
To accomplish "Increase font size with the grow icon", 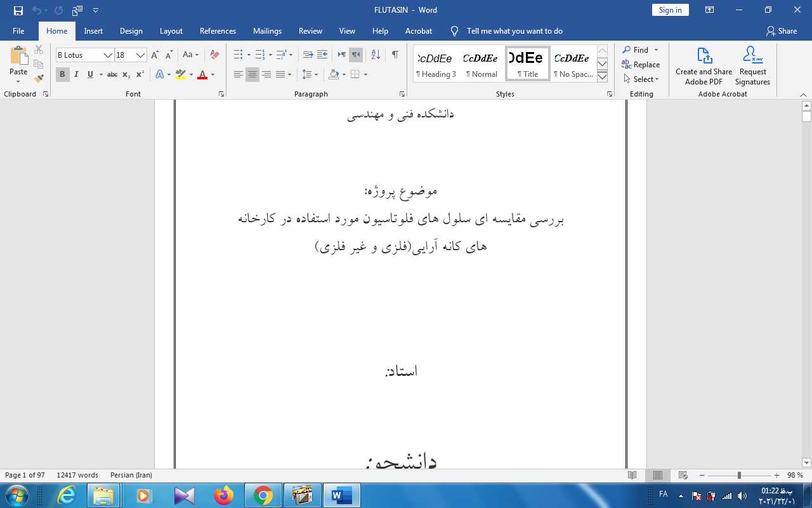I will [155, 55].
